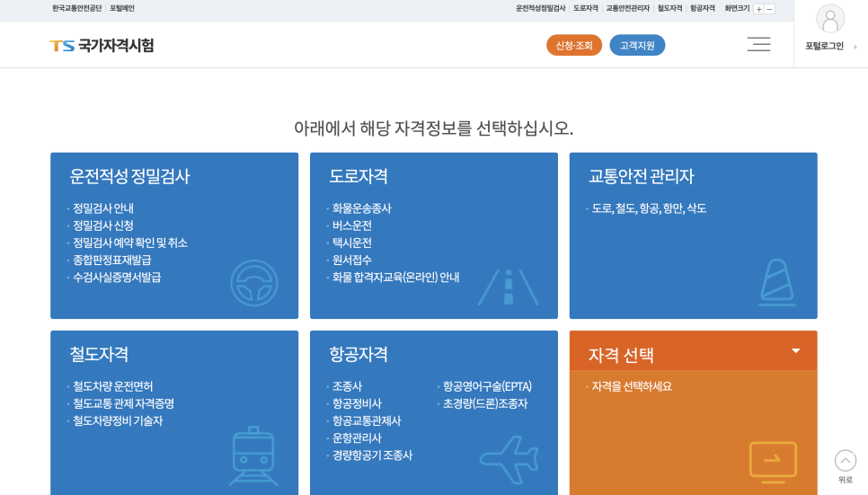Click 운항관리사 link
This screenshot has width=868, height=495.
357,438
